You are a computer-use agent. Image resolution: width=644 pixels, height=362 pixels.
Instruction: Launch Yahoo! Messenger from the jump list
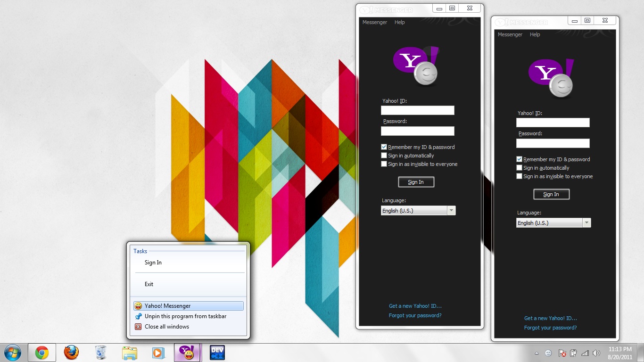(189, 306)
